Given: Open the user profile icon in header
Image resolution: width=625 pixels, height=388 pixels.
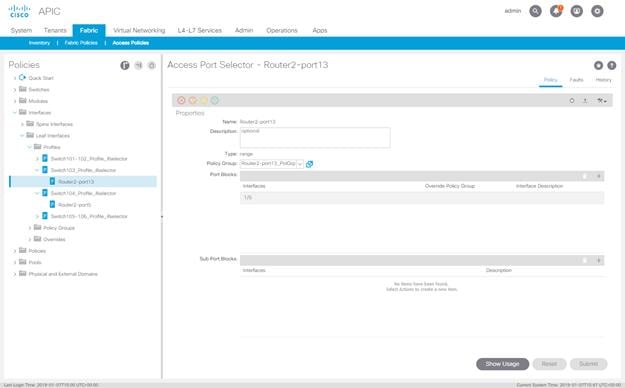Looking at the screenshot, I should pos(577,11).
